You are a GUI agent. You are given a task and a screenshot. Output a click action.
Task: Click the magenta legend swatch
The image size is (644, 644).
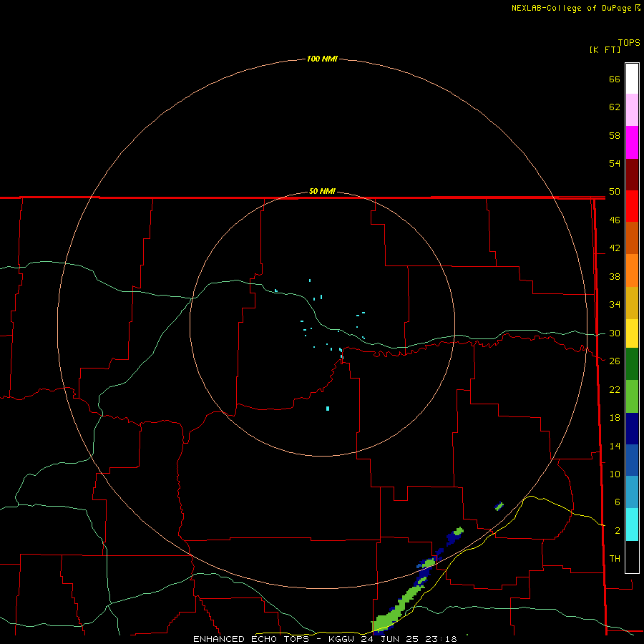(632, 142)
